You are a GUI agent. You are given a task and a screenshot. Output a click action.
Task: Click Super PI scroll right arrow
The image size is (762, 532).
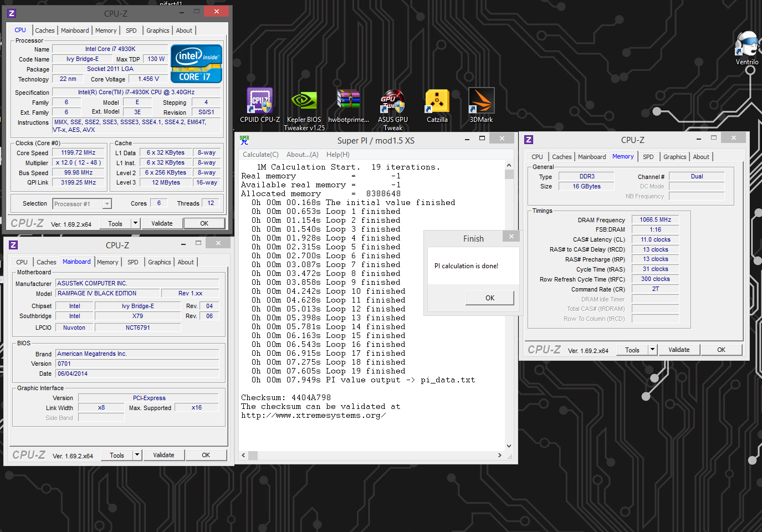click(500, 456)
